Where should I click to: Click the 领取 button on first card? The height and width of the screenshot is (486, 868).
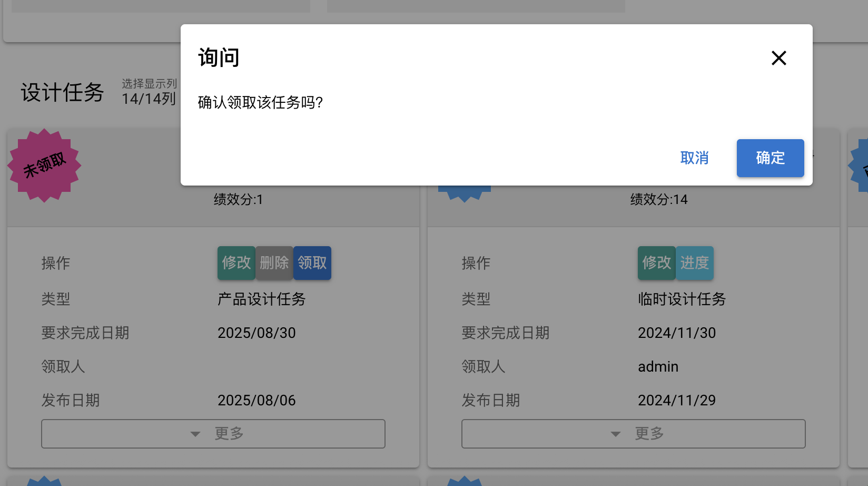(x=312, y=263)
